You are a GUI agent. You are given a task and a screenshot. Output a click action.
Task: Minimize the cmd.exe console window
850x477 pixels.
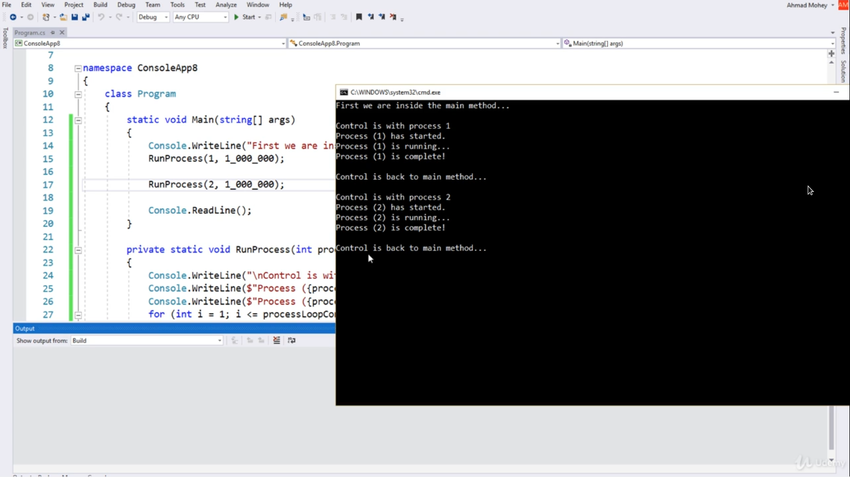(836, 92)
